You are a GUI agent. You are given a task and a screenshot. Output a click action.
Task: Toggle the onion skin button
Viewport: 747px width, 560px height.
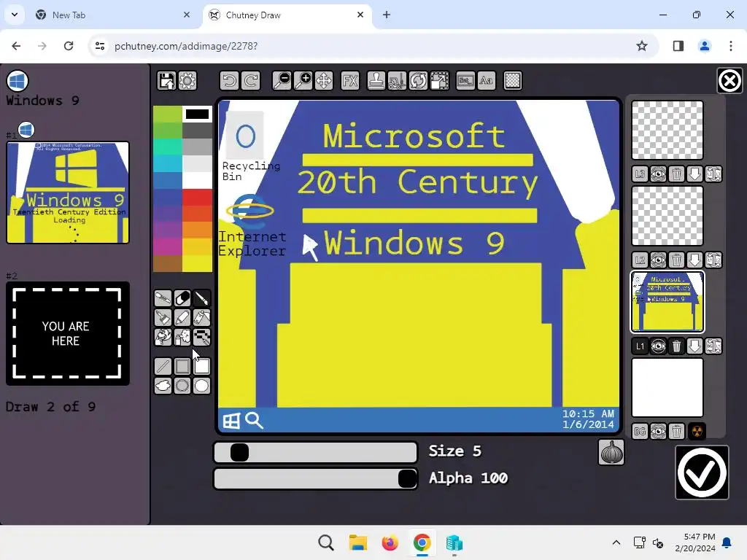611,452
